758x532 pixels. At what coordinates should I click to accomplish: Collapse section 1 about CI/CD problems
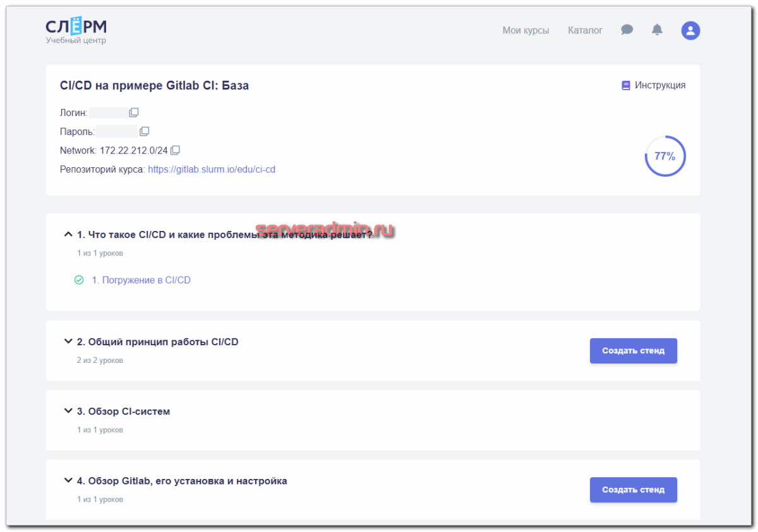68,235
